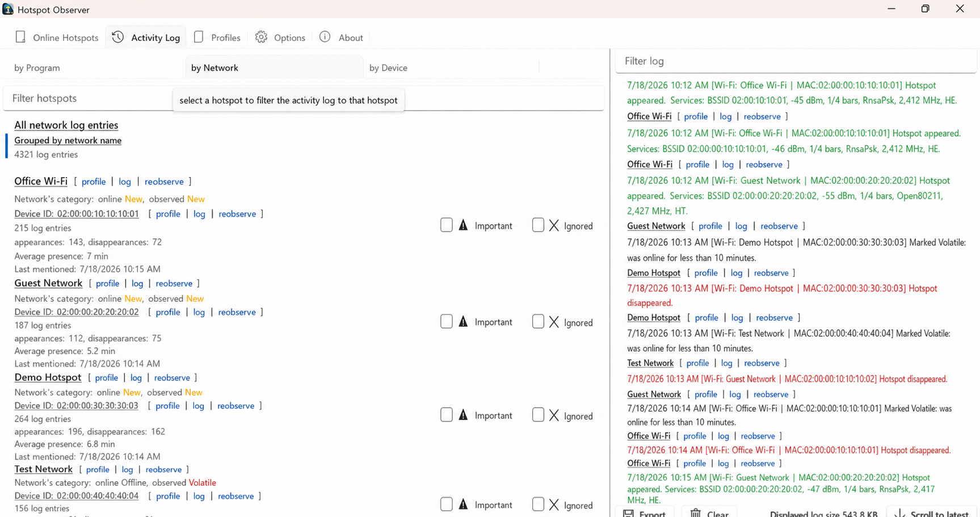Click Average presence: 5.2 min text
Viewport: 980px width, 517px height.
pyautogui.click(x=65, y=351)
